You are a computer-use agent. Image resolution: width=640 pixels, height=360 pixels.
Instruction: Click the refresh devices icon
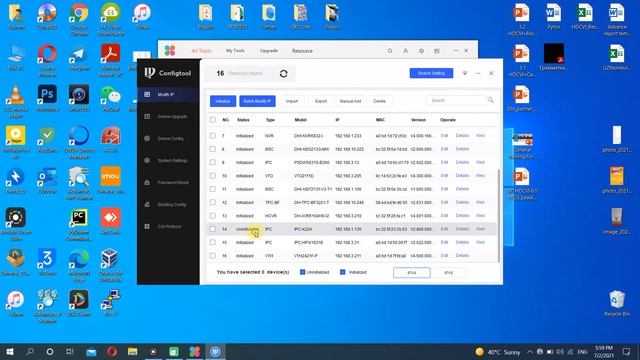284,73
